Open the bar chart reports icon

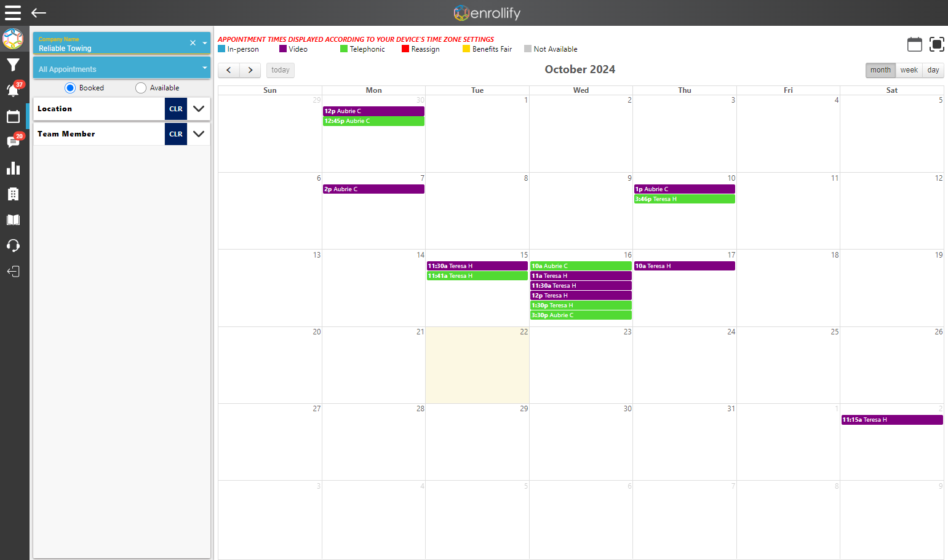pos(13,168)
